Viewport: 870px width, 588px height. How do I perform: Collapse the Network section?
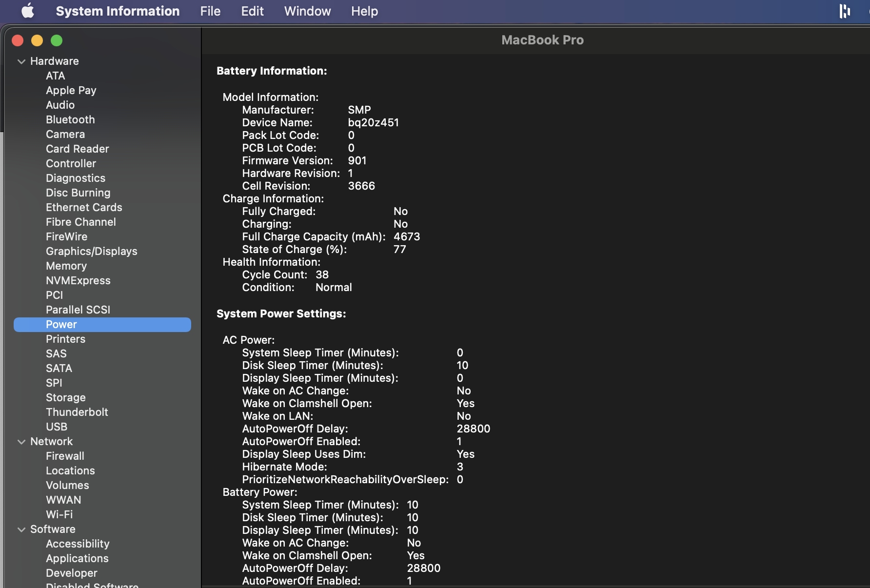coord(21,442)
